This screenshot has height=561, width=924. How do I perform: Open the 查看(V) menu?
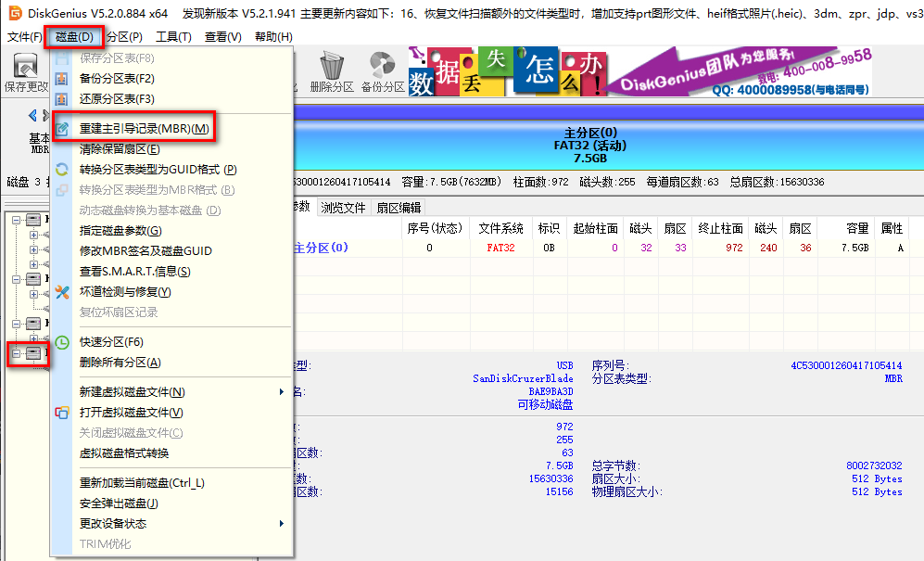click(222, 36)
